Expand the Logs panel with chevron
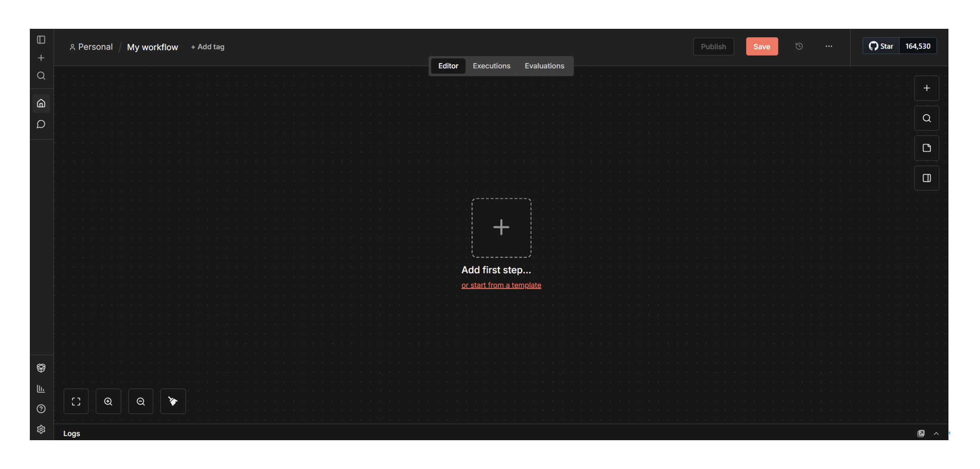This screenshot has height=469, width=980. (x=936, y=434)
